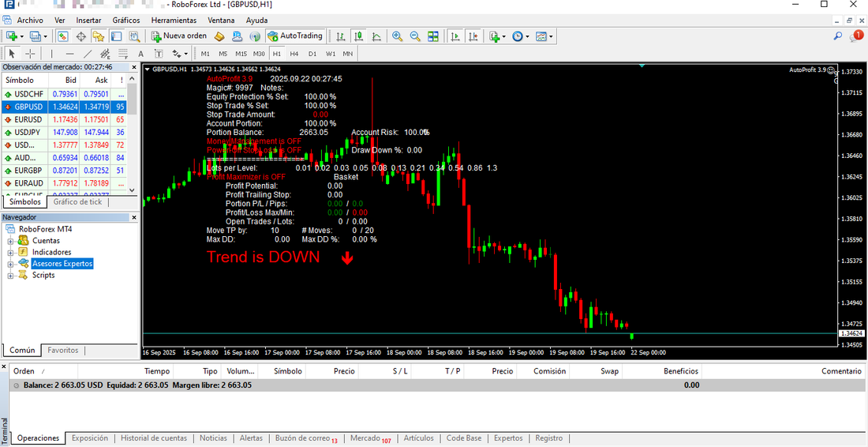This screenshot has width=868, height=447.
Task: Close the Navegador panel
Action: [133, 218]
